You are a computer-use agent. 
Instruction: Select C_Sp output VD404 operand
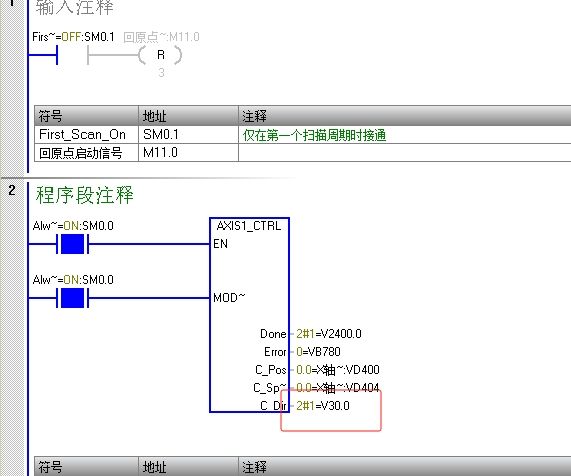338,388
